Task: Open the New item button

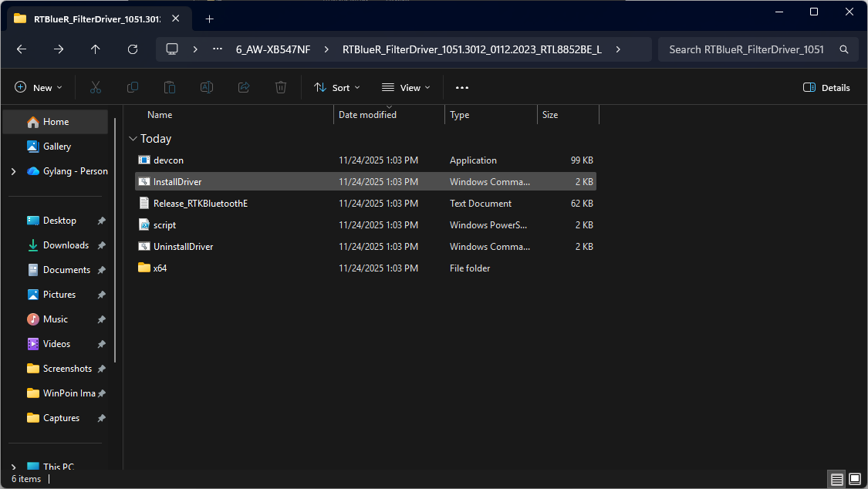Action: (x=39, y=87)
